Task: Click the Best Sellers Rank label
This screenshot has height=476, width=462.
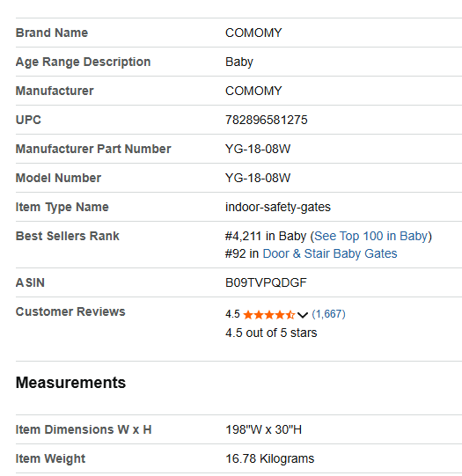Action: (x=68, y=236)
